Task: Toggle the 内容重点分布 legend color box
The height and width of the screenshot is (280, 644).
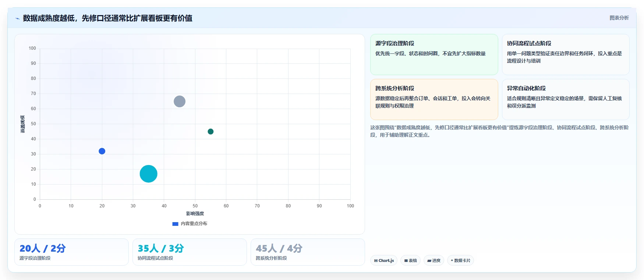Action: tap(175, 224)
